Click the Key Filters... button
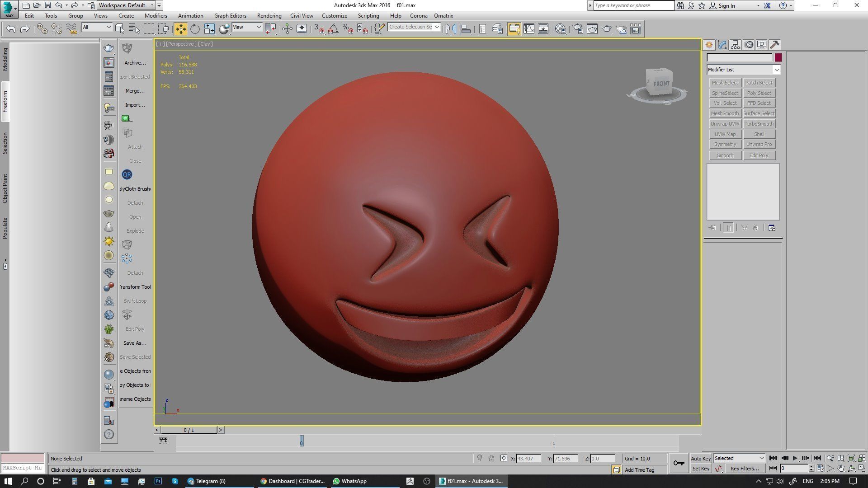868x488 pixels. [745, 469]
